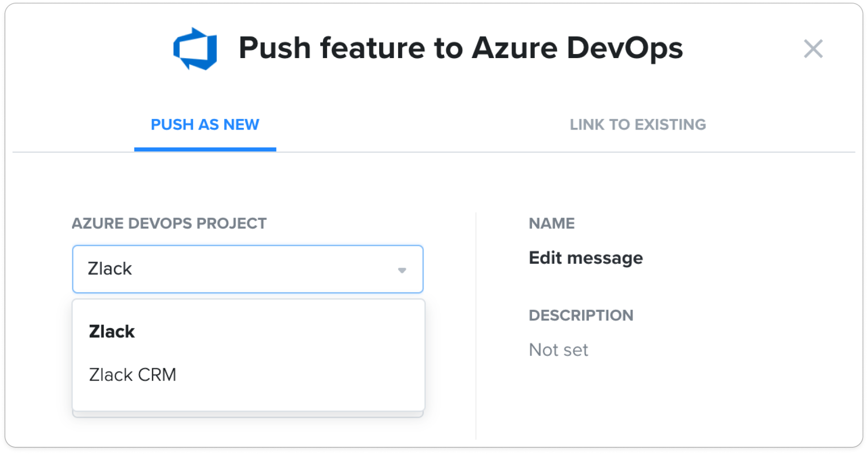The width and height of the screenshot is (868, 454).
Task: Choose Zlack CRM from the project list
Action: tap(133, 374)
